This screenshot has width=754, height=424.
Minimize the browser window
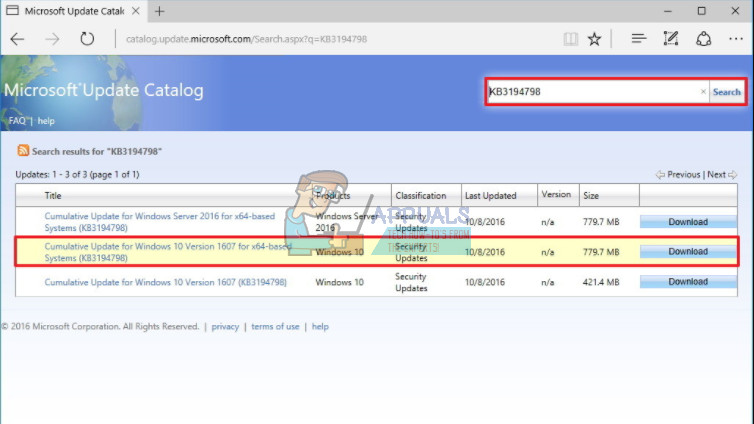[667, 11]
